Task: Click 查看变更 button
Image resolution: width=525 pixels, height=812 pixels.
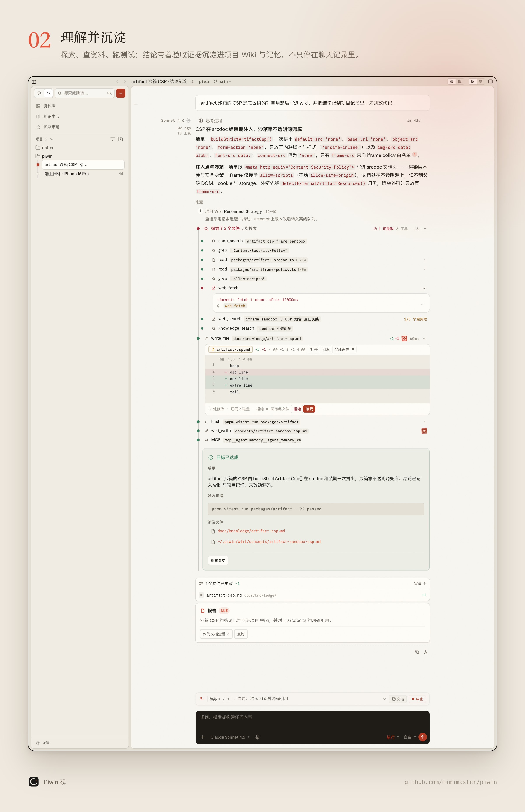Action: [x=218, y=560]
